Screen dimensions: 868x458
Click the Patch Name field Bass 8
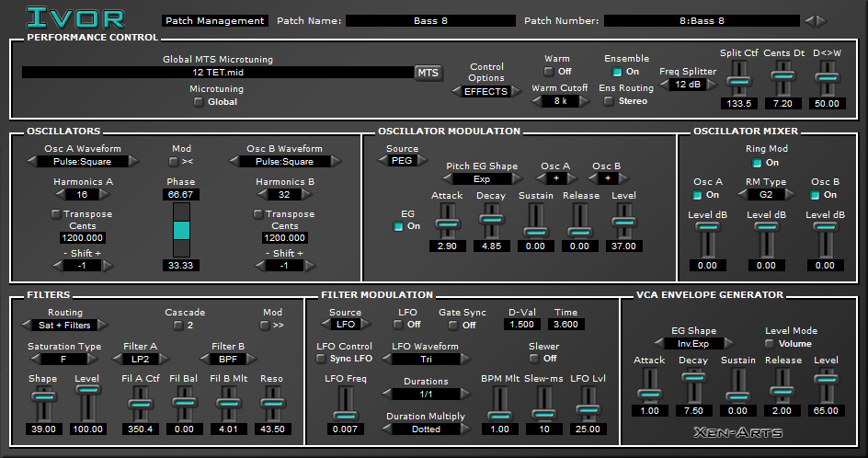pyautogui.click(x=430, y=21)
